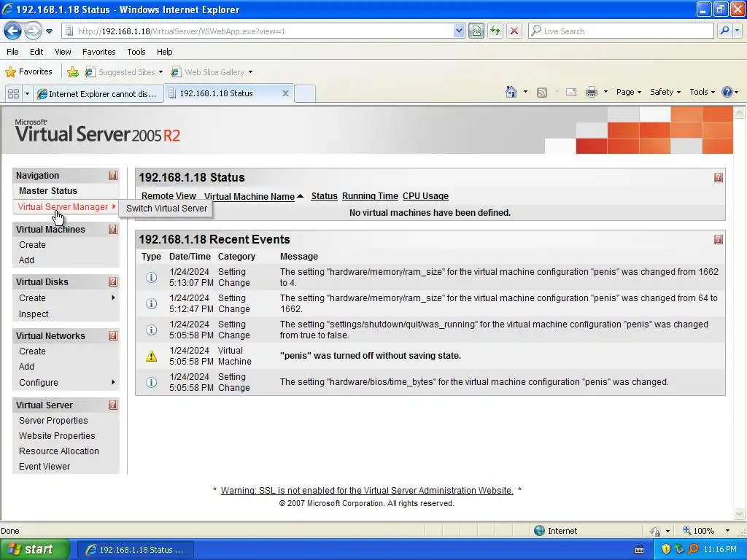Click the search magnifier button
747x560 pixels.
pos(724,31)
